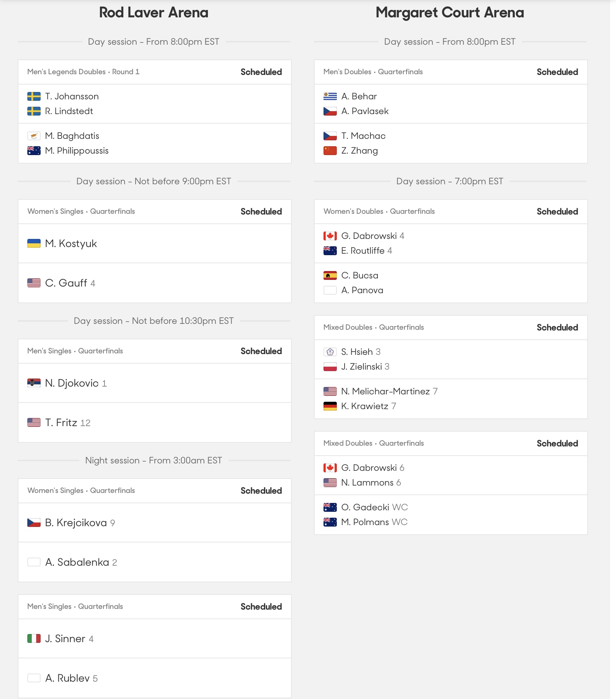Click Ukraine flag next to M. Kostyuk
The width and height of the screenshot is (616, 699).
point(34,243)
